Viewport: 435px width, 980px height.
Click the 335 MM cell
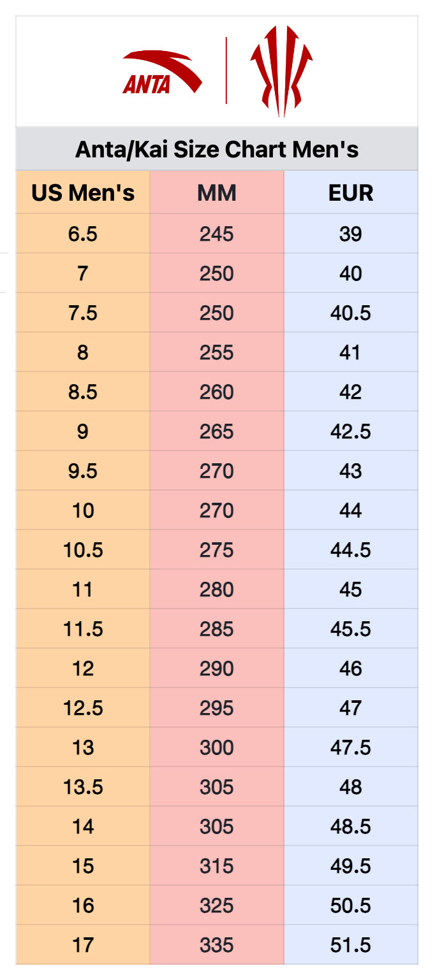point(217,945)
